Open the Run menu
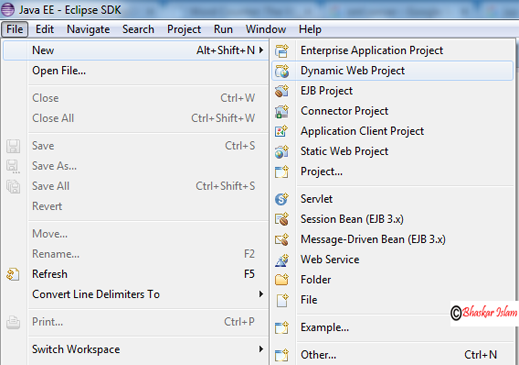The image size is (519, 365). [x=223, y=29]
